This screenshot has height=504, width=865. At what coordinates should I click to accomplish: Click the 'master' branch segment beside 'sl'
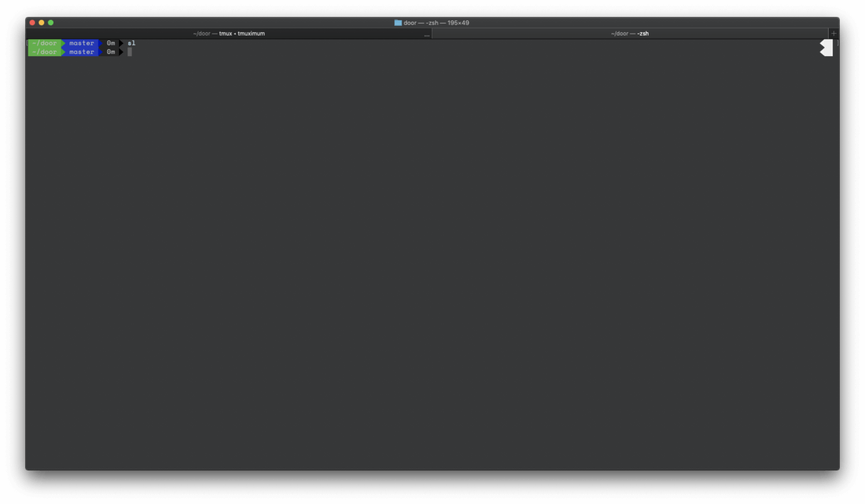click(x=82, y=44)
